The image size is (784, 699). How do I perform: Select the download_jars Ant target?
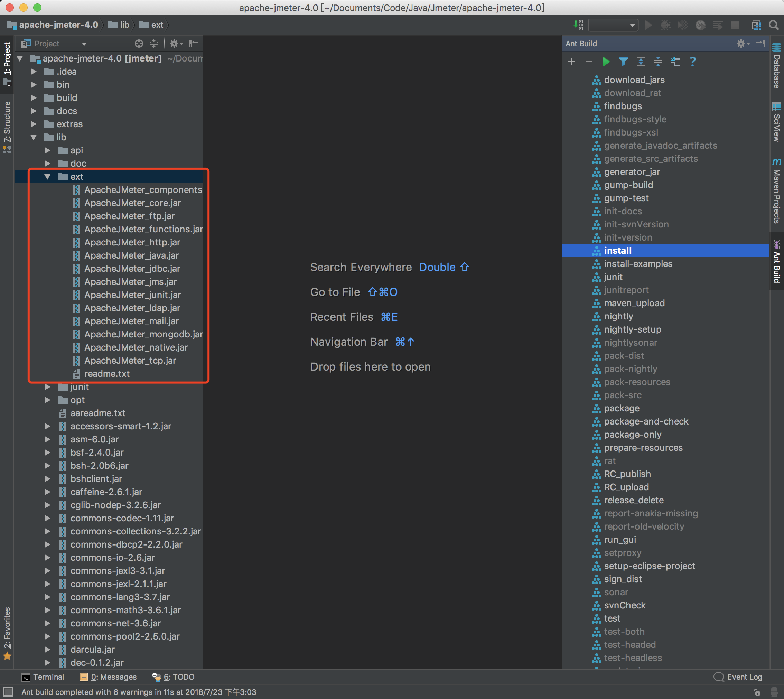click(634, 80)
